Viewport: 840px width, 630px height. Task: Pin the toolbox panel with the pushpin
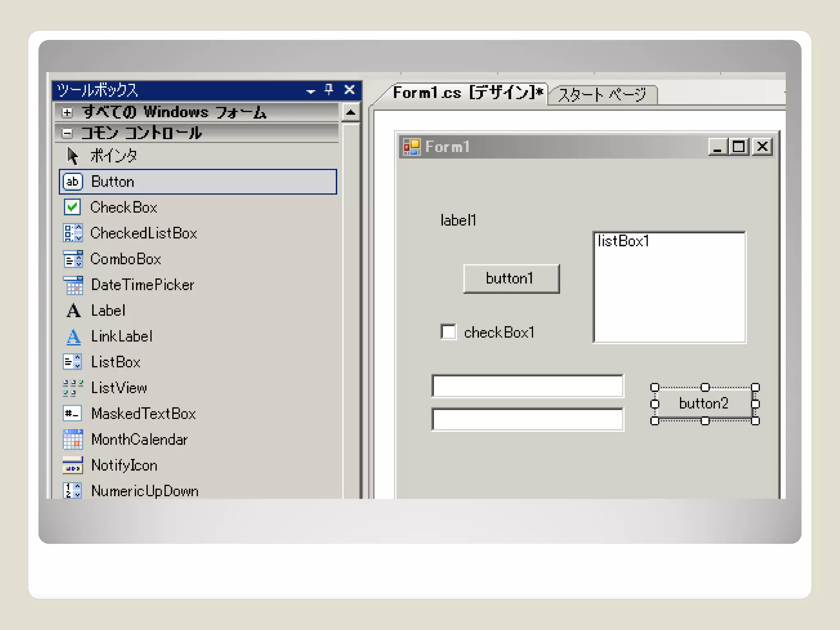tap(329, 89)
